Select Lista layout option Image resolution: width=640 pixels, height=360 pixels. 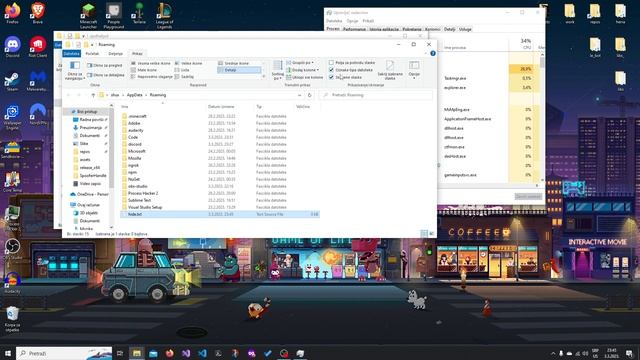click(x=182, y=70)
